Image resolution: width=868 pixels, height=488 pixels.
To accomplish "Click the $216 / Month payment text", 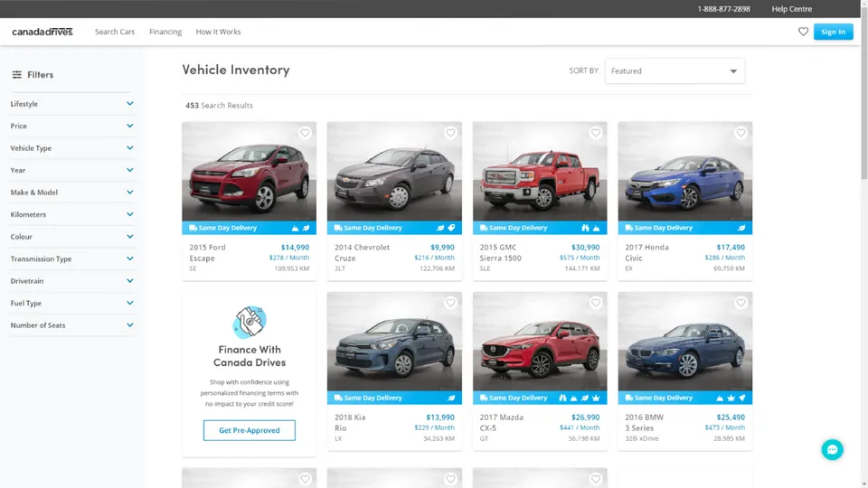I will point(435,258).
